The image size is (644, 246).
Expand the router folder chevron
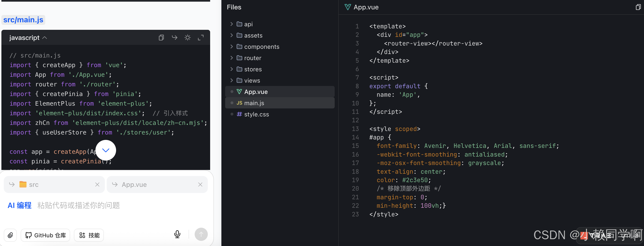coord(231,58)
